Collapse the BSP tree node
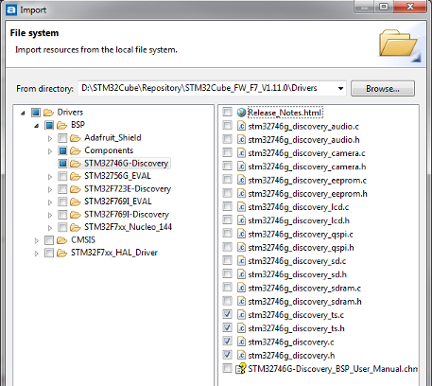Image resolution: width=432 pixels, height=386 pixels. [36, 126]
